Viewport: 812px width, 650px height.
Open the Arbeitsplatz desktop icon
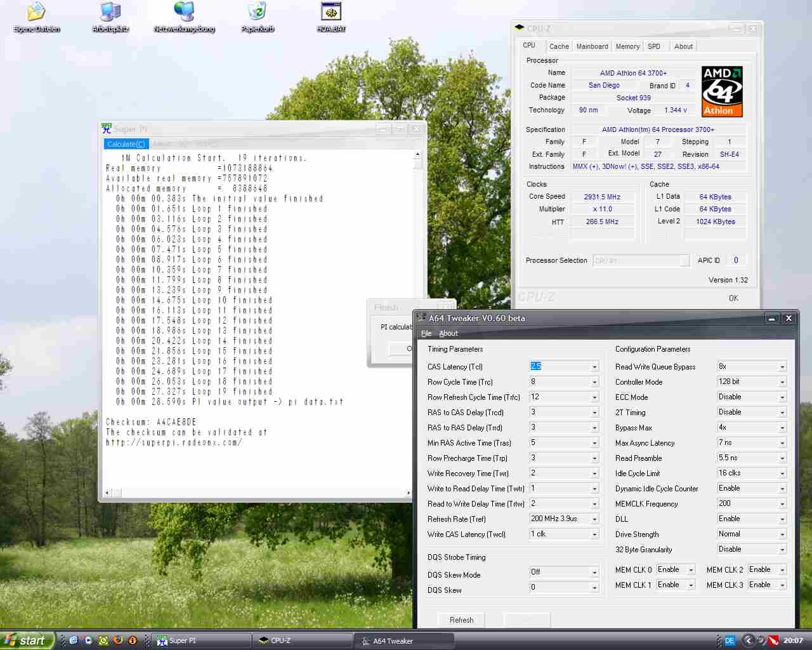tap(110, 17)
